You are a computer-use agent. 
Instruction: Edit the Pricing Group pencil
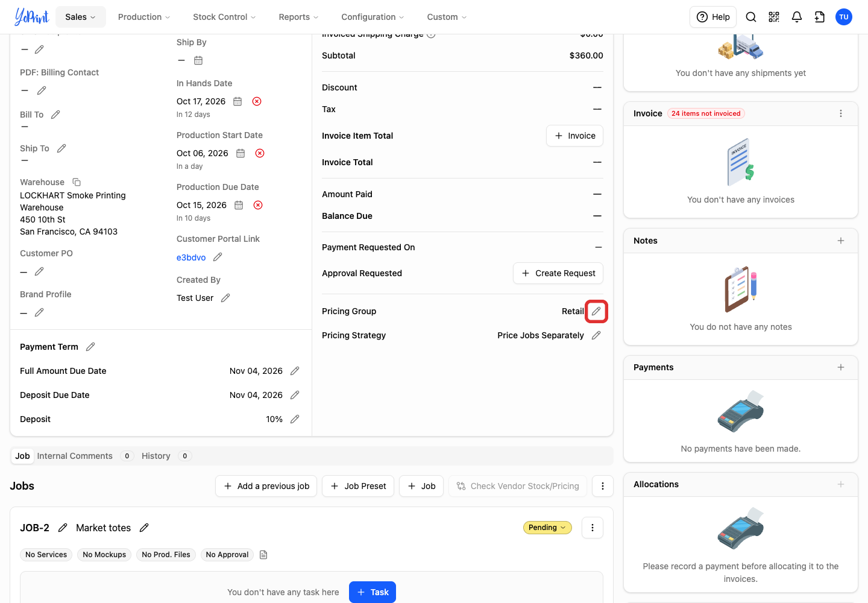(x=596, y=311)
